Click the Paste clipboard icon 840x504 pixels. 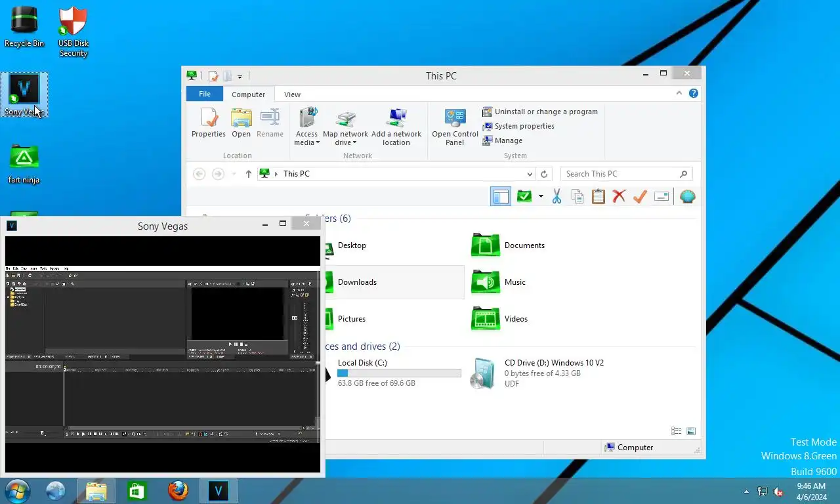598,196
